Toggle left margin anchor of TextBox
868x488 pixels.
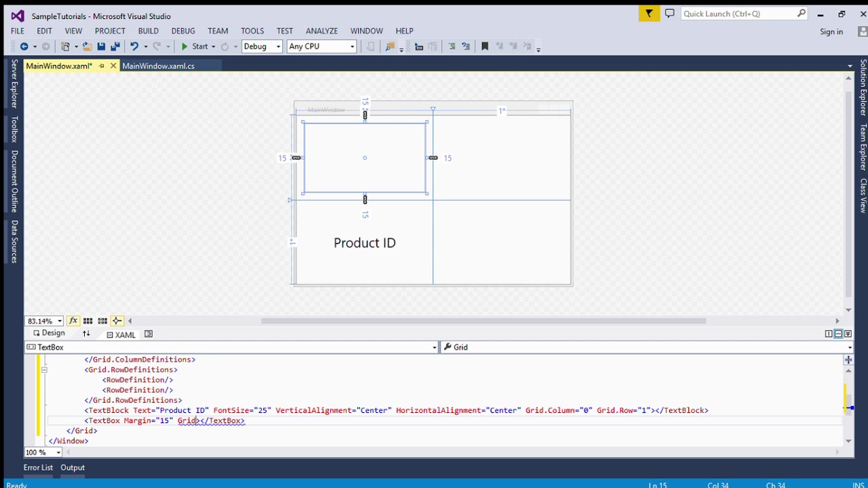[296, 158]
